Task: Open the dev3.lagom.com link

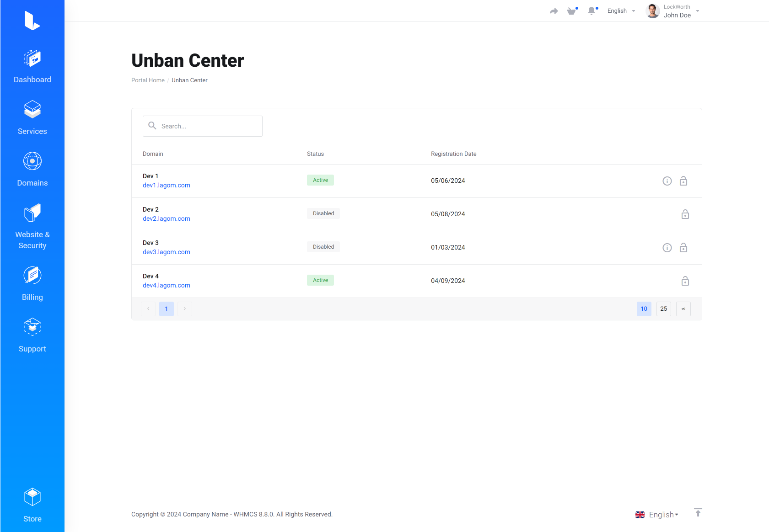Action: [167, 252]
